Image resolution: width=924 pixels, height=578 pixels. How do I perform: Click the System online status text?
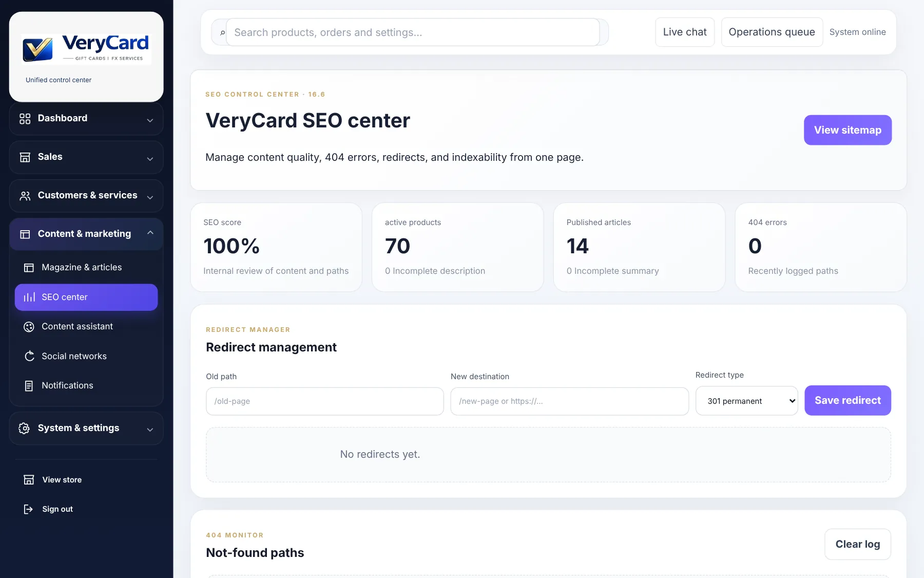(857, 32)
